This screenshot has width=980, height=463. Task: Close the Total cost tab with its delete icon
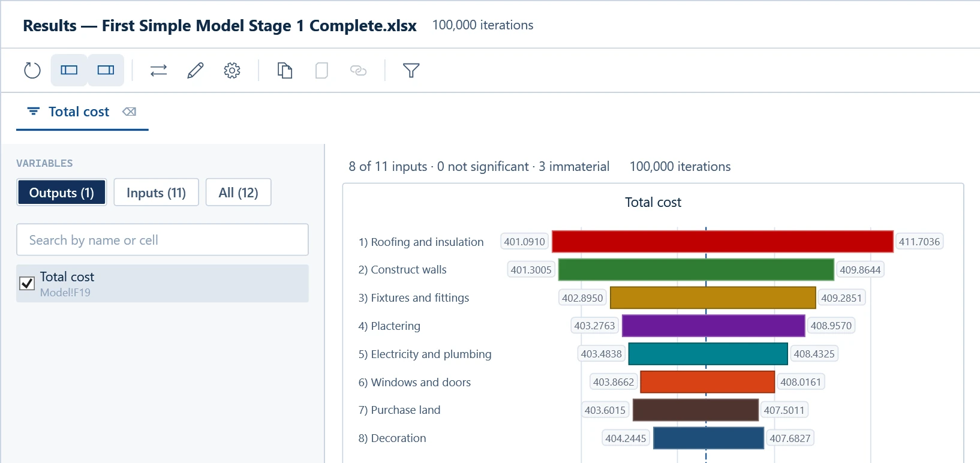tap(129, 112)
